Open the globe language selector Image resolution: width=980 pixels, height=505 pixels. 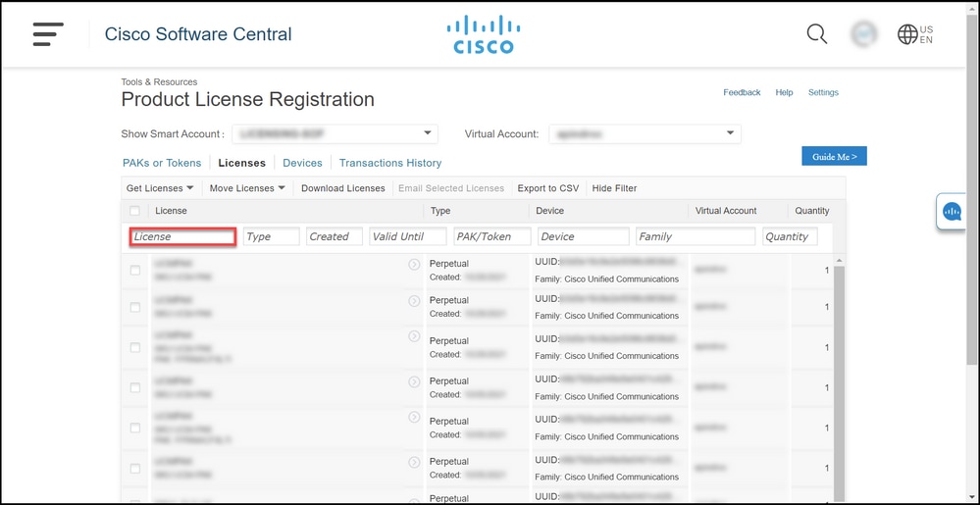tap(915, 34)
